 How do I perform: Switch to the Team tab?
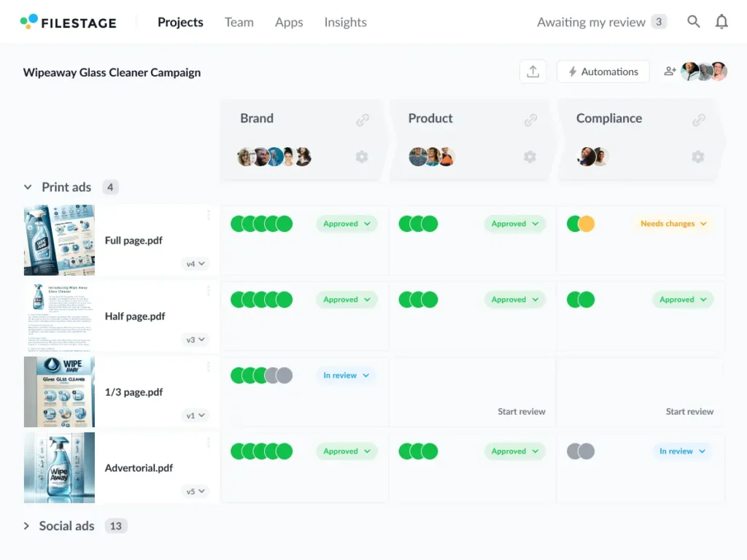(x=239, y=22)
